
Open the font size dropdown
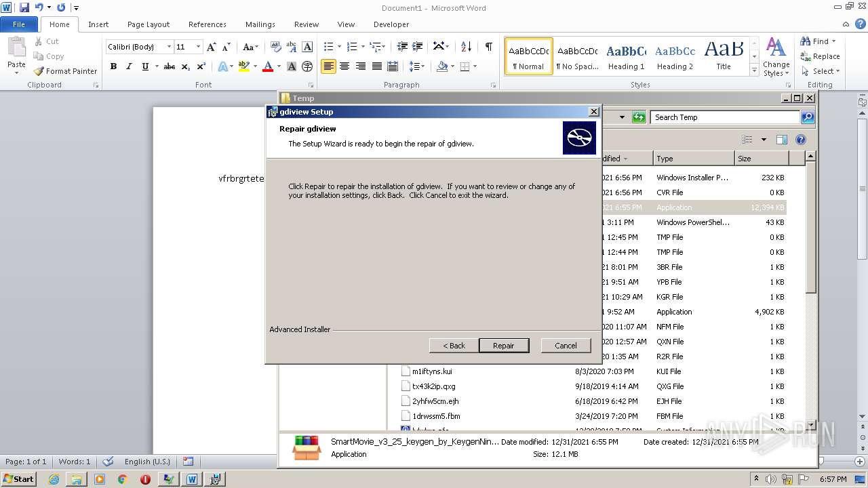click(x=198, y=47)
